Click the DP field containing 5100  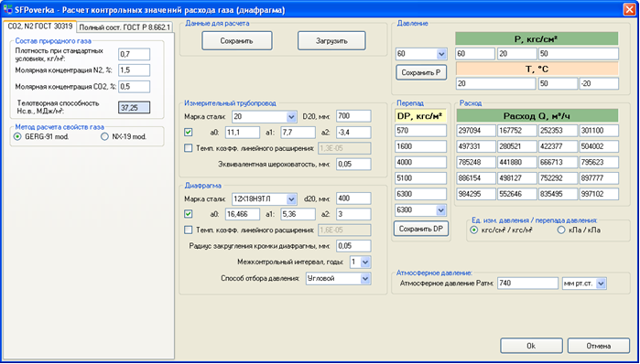[x=421, y=178]
